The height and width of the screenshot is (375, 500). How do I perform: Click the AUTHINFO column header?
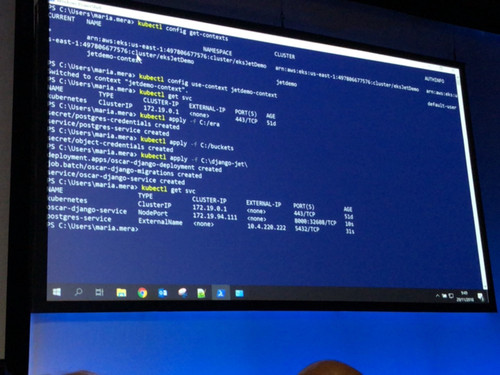434,79
